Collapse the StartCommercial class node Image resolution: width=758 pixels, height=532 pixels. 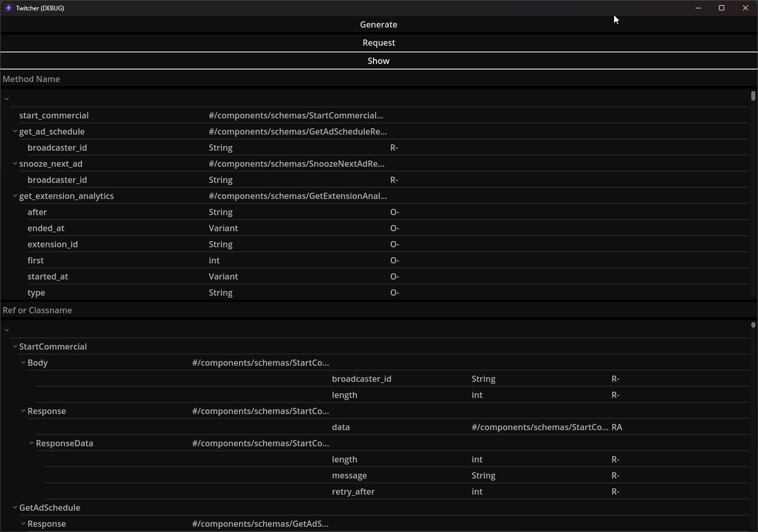point(15,347)
